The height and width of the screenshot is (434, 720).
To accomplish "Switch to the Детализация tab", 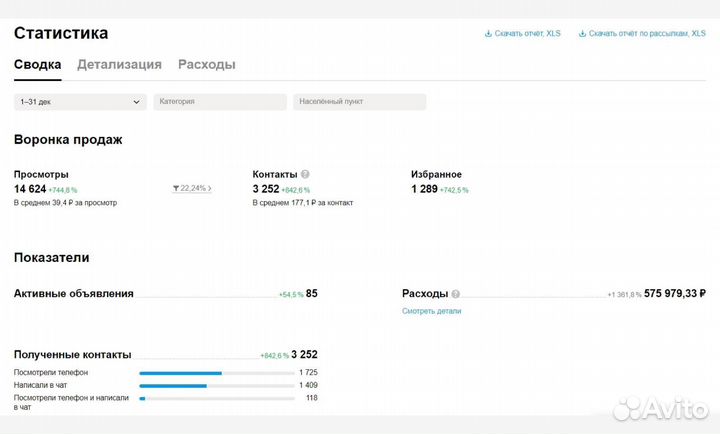I will [x=119, y=65].
